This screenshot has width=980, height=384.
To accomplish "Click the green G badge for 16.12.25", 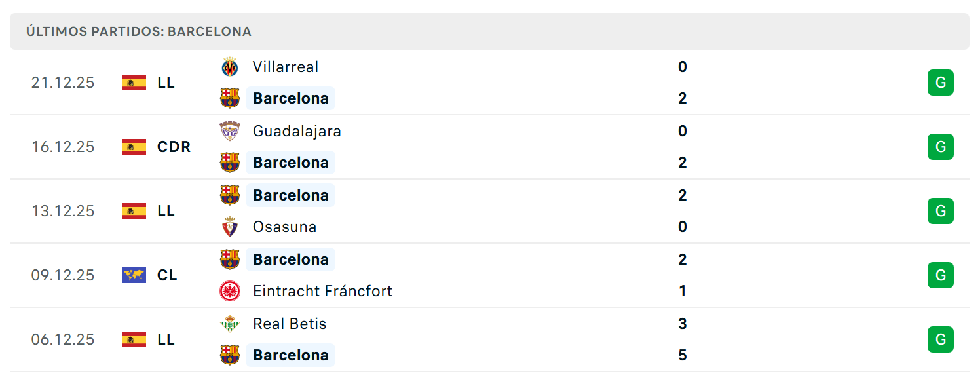I will pos(941,147).
